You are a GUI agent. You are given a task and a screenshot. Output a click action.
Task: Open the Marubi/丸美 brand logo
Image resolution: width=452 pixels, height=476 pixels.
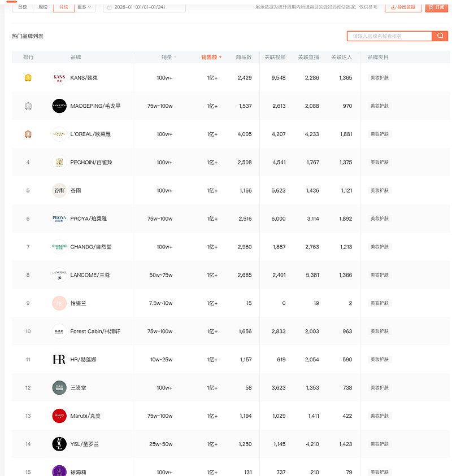(59, 416)
